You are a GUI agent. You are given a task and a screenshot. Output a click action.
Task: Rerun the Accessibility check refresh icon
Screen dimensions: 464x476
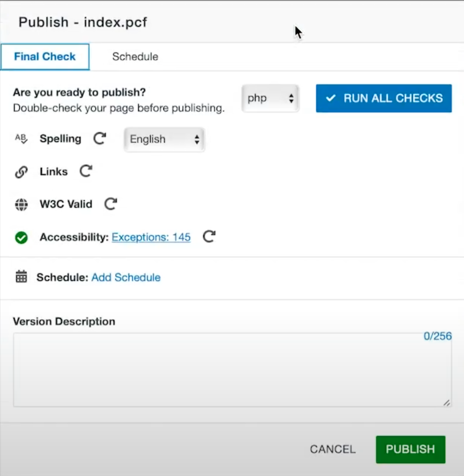209,237
